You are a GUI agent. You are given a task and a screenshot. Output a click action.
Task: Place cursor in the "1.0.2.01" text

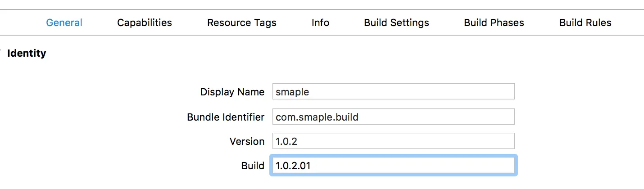293,166
